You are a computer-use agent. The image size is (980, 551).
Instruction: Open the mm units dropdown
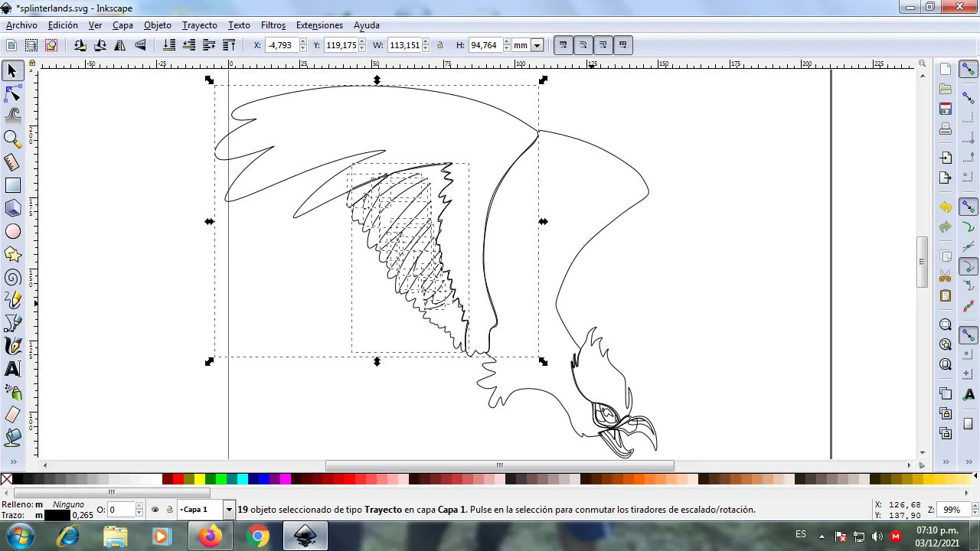coord(537,45)
